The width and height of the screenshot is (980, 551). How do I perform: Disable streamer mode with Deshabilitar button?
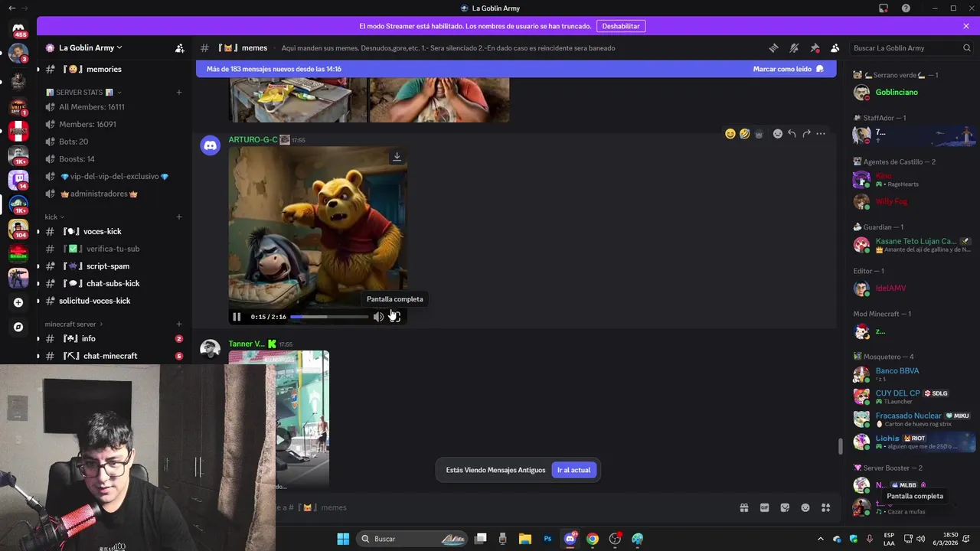click(620, 26)
